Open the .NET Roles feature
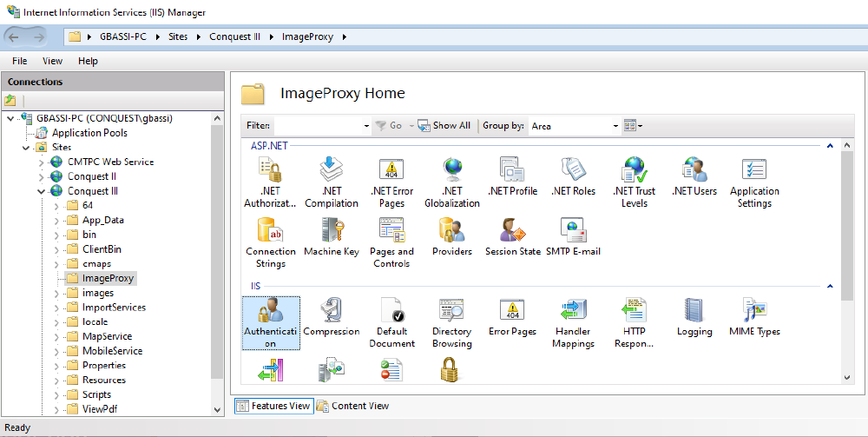 point(573,177)
